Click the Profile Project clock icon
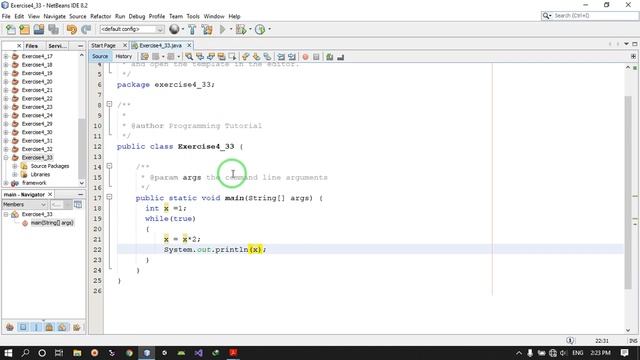The height and width of the screenshot is (360, 640). (x=260, y=29)
